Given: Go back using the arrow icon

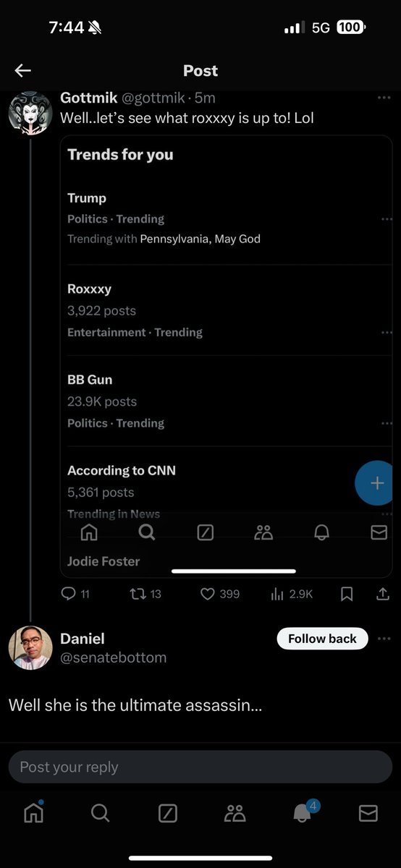Looking at the screenshot, I should pyautogui.click(x=23, y=70).
